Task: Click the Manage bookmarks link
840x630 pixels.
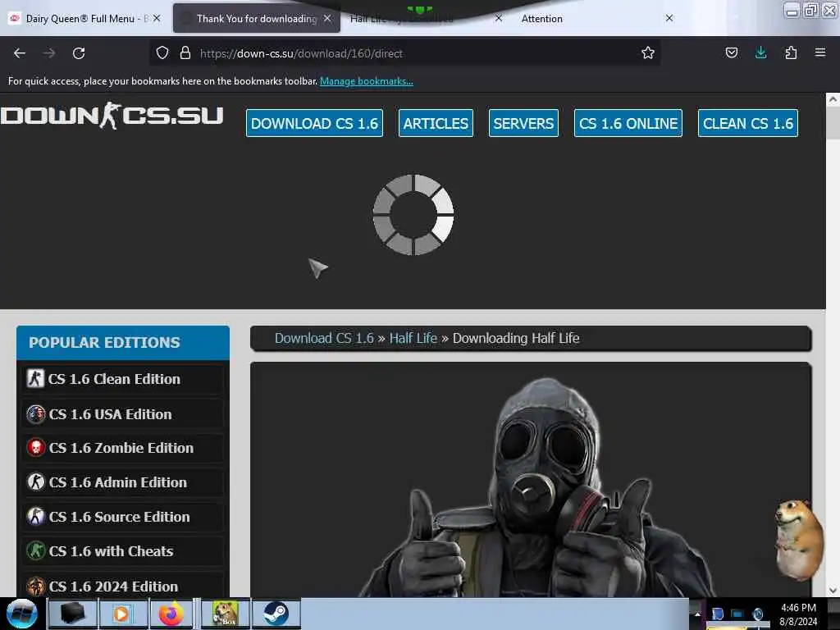Action: coord(367,81)
